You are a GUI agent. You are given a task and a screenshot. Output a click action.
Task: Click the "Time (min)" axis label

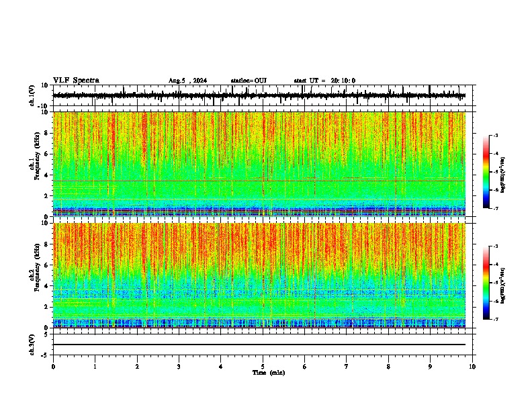tap(269, 373)
